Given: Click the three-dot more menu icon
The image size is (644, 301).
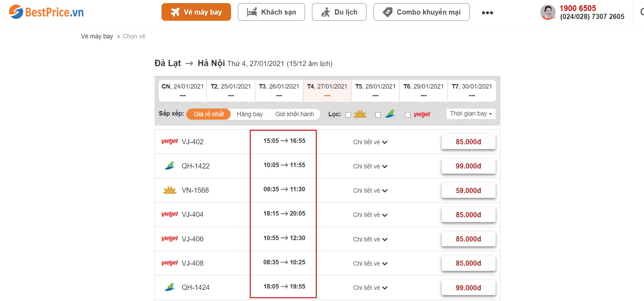Looking at the screenshot, I should [487, 13].
